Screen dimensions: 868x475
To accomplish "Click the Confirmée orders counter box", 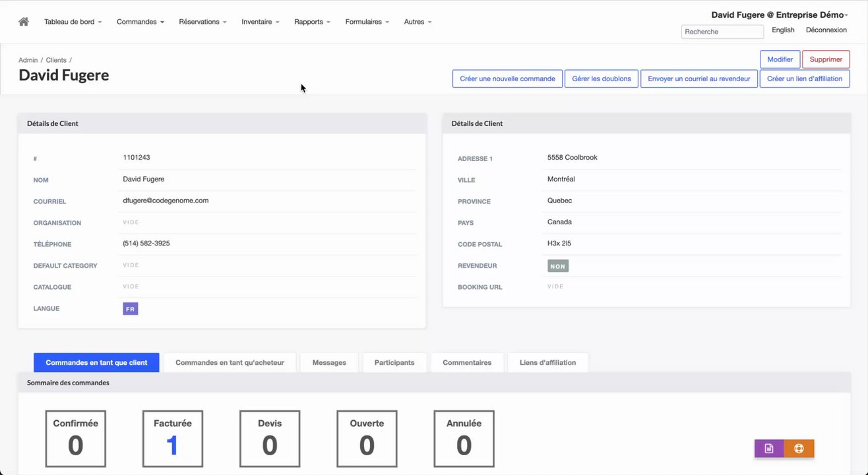I will (76, 439).
